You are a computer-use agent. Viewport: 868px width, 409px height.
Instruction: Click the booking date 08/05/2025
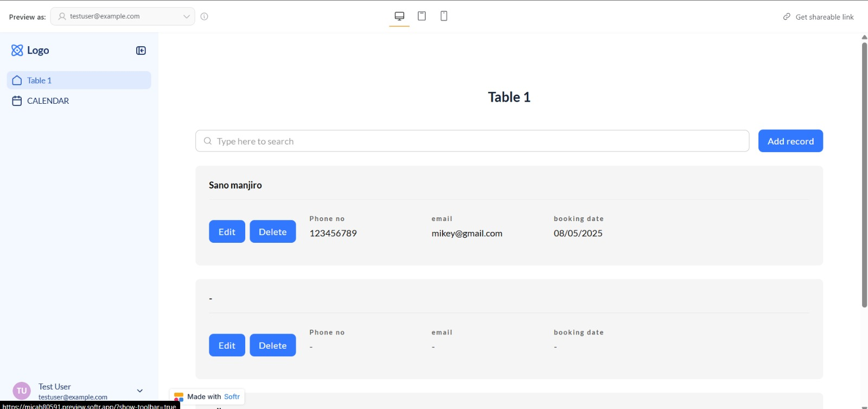[578, 234]
